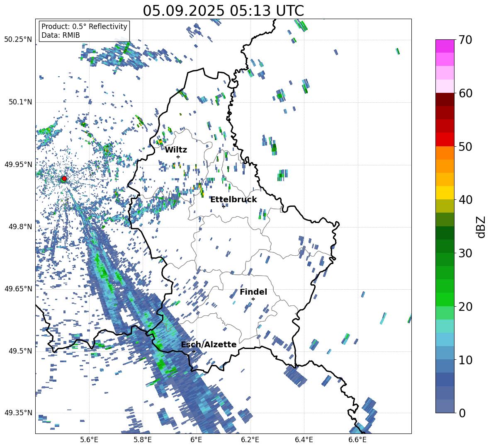Click the cross marker below Findel
Image resolution: width=491 pixels, height=448 pixels.
pos(253,299)
